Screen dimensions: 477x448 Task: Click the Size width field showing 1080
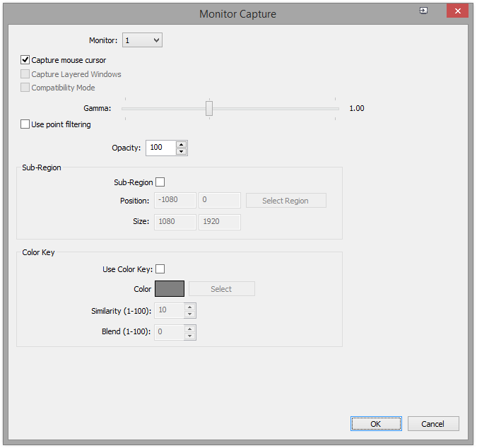[x=175, y=222]
